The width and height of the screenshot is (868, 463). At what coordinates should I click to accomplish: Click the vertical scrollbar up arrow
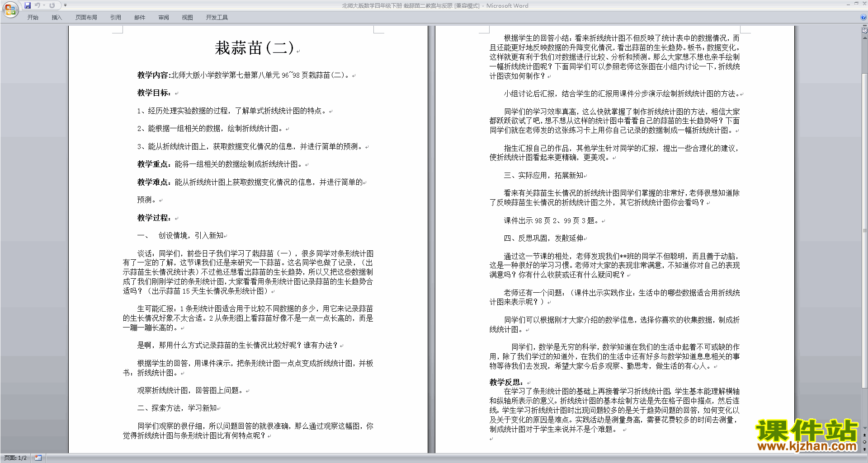pos(864,38)
